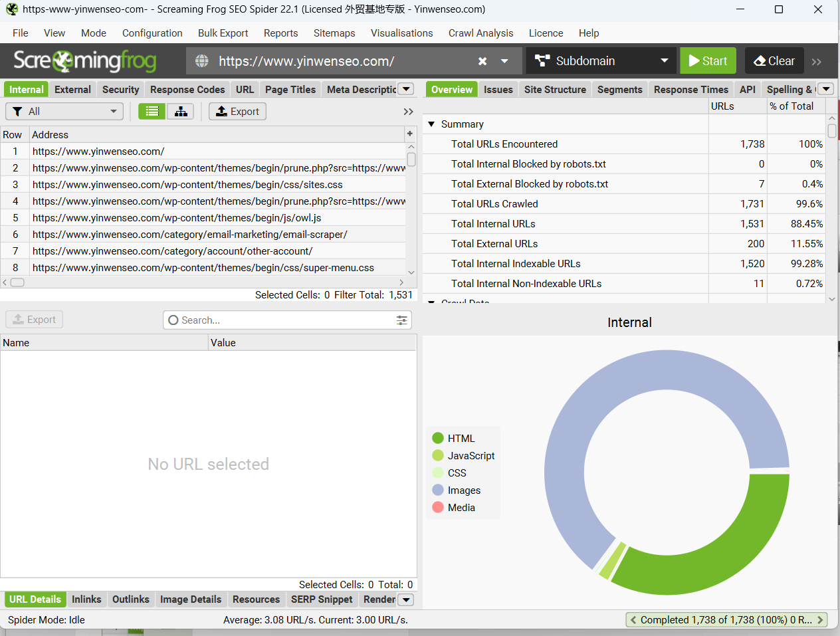Open the Visualisations menu
Image resolution: width=840 pixels, height=636 pixels.
pos(401,33)
